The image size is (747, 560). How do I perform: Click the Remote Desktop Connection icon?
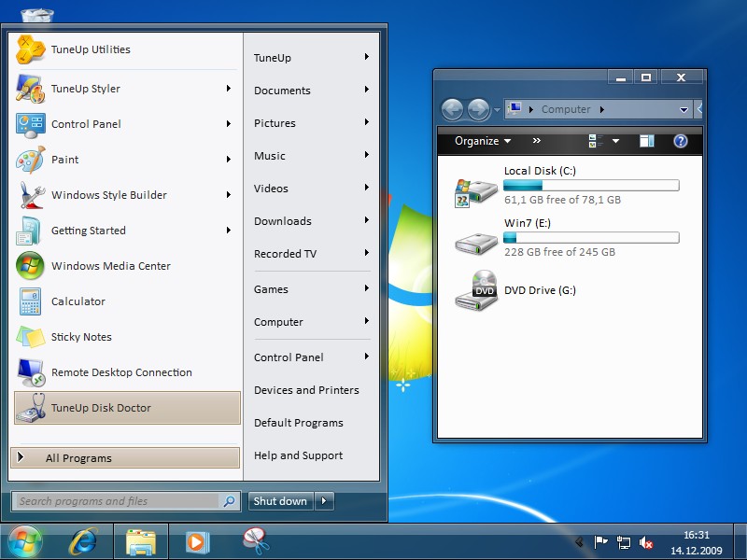coord(31,372)
